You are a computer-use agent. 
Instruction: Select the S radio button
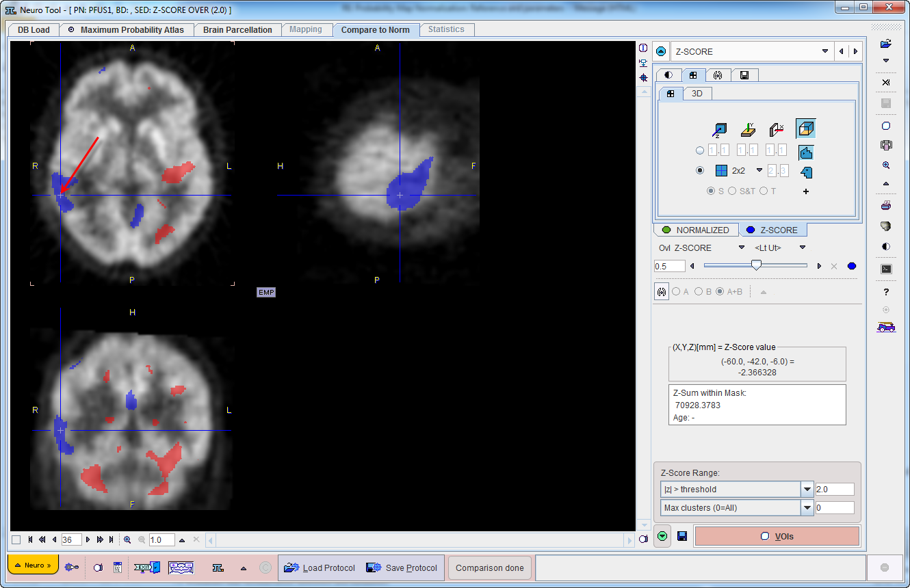coord(711,191)
